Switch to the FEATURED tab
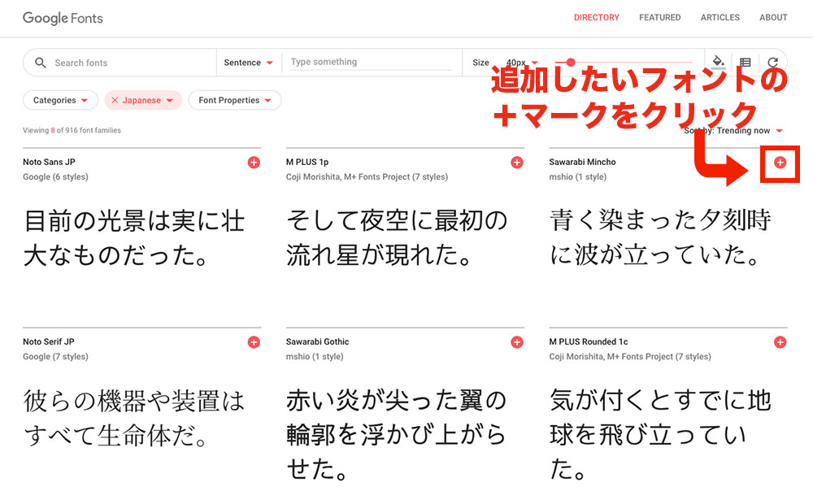The height and width of the screenshot is (504, 813). 659,17
